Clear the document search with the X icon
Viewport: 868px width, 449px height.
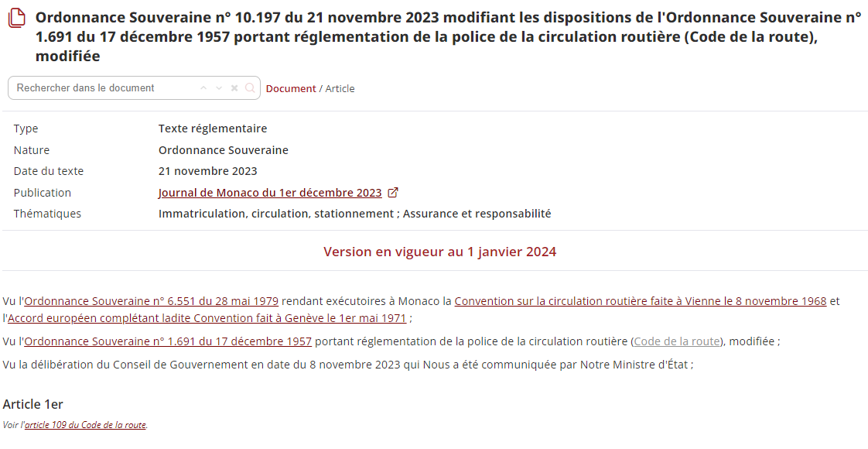click(x=234, y=88)
